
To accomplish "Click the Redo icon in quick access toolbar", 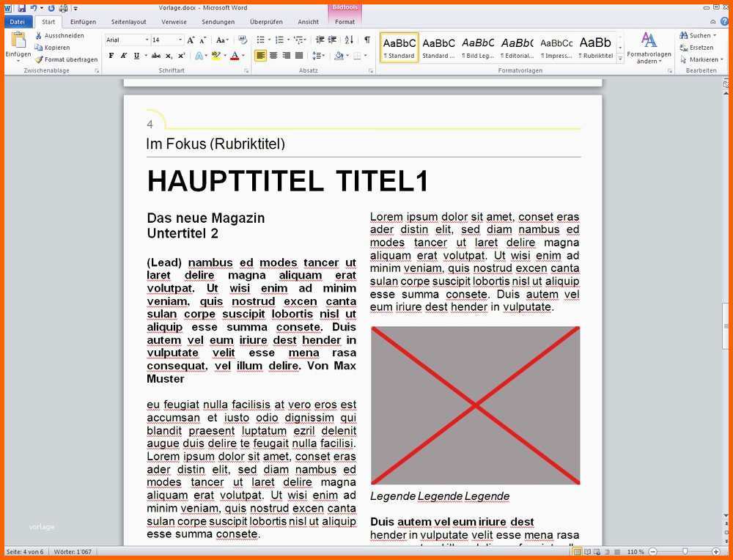I will click(x=51, y=8).
